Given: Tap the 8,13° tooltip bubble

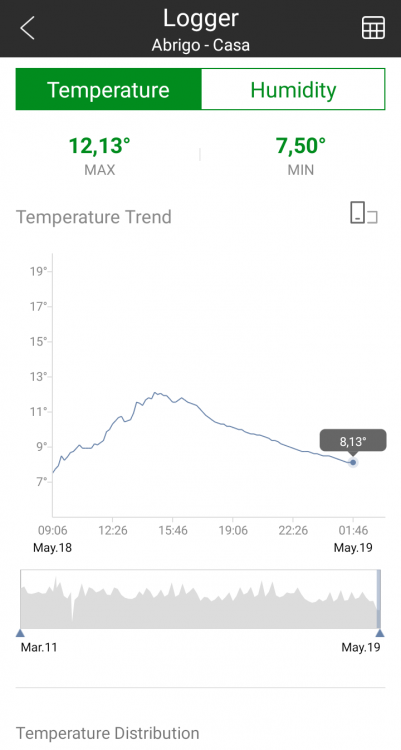Looking at the screenshot, I should (353, 441).
